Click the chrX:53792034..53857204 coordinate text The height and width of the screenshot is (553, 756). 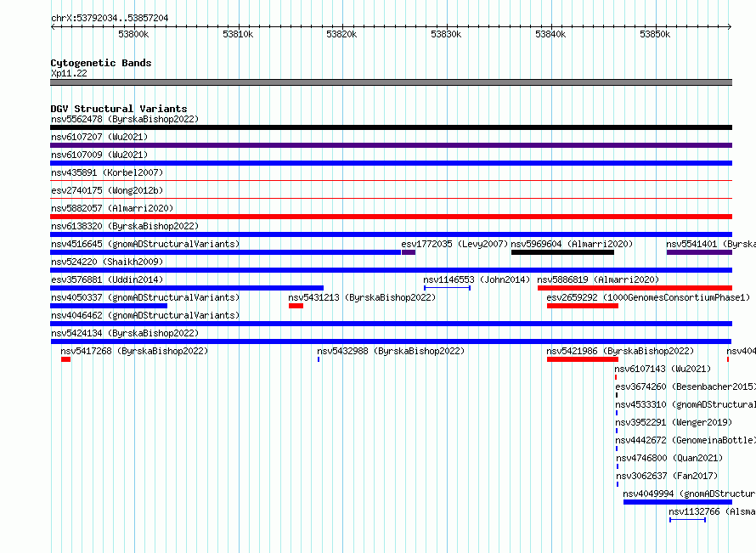110,18
